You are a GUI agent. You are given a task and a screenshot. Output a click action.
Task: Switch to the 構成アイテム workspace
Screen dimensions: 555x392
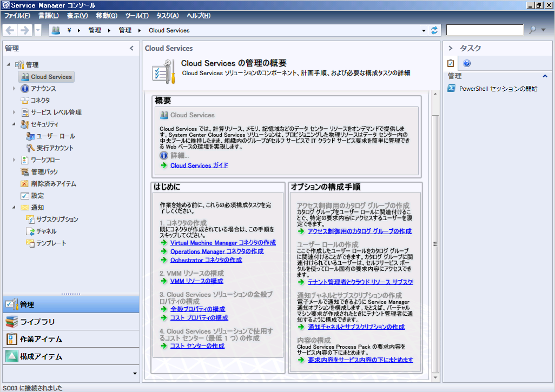[71, 357]
